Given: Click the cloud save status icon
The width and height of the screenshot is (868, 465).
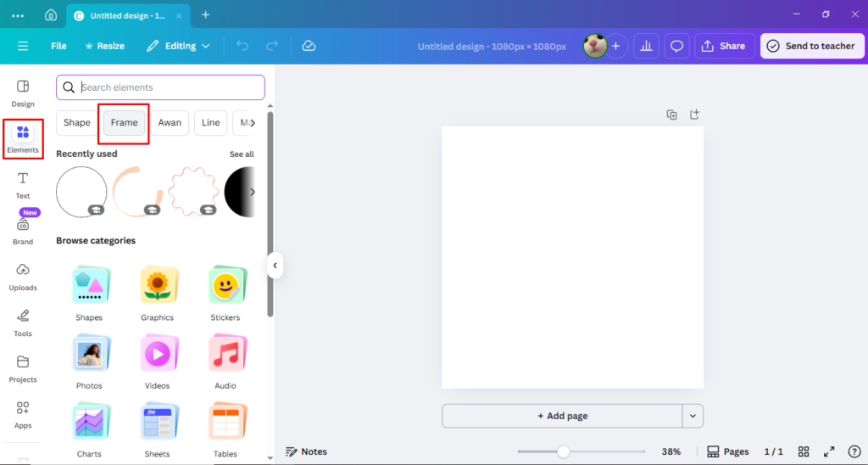Looking at the screenshot, I should (x=309, y=46).
